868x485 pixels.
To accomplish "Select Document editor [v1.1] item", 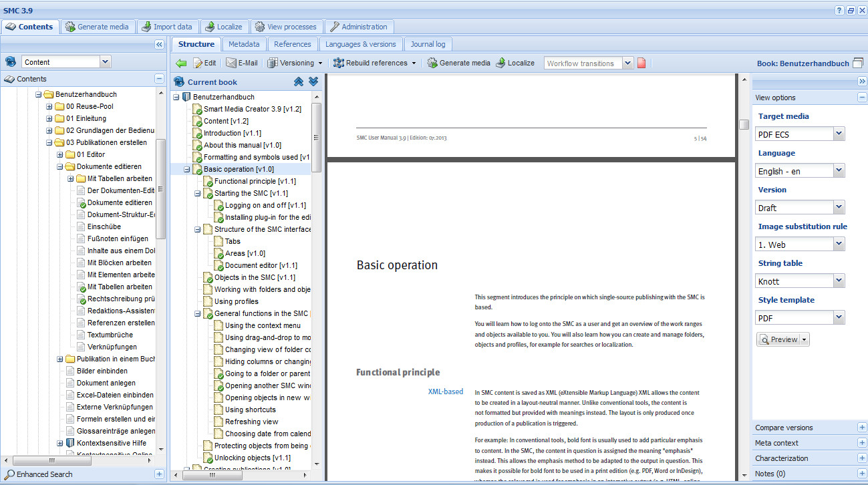I will 261,265.
